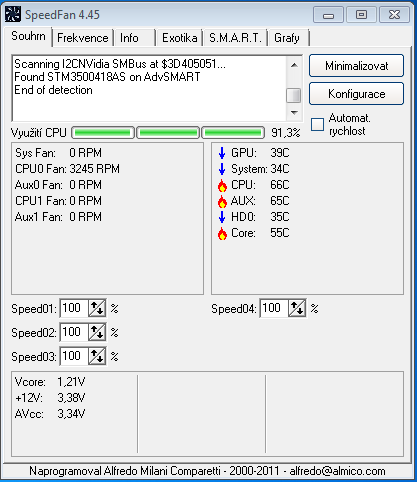Viewport: 418px width, 482px height.
Task: Click the 'Found STM3500418AS on AdvSMART' log line
Action: tap(107, 77)
